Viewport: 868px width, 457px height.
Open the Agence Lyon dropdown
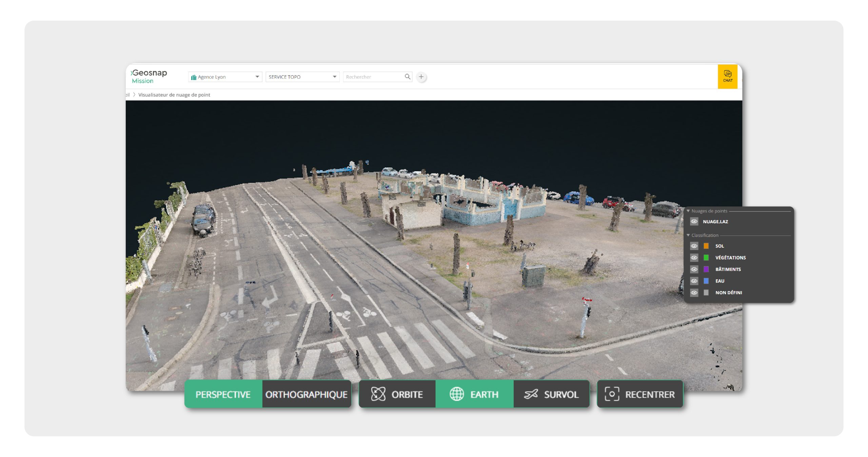(x=225, y=77)
